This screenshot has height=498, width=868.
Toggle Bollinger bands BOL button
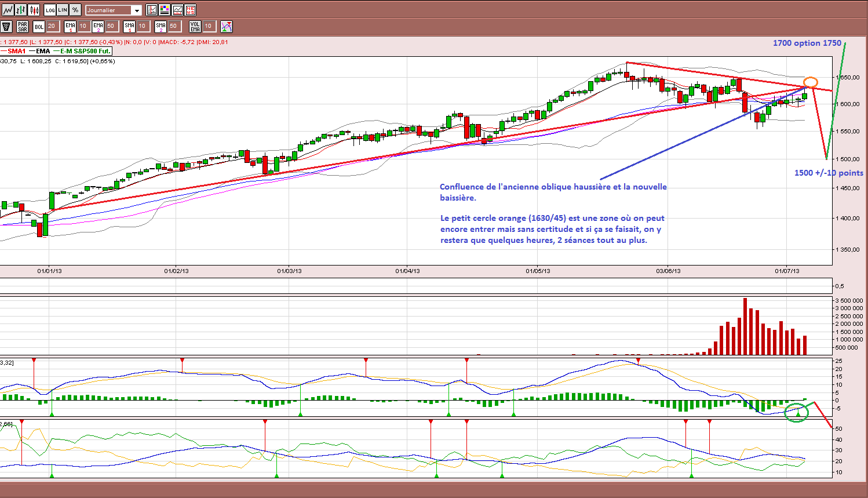[39, 26]
